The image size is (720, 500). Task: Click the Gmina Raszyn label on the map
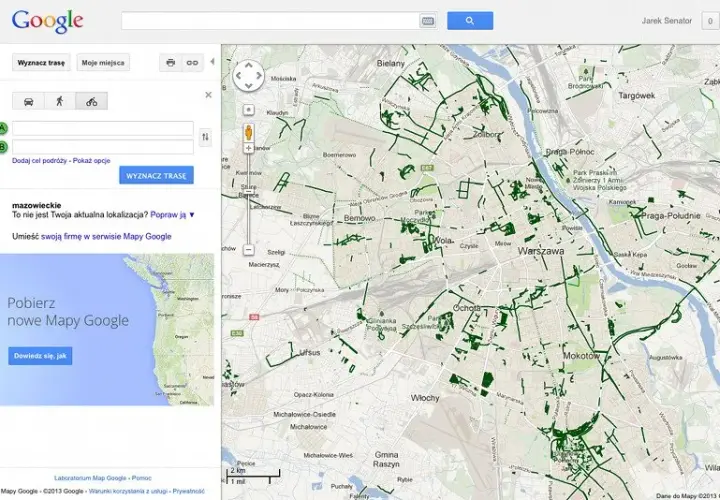386,459
